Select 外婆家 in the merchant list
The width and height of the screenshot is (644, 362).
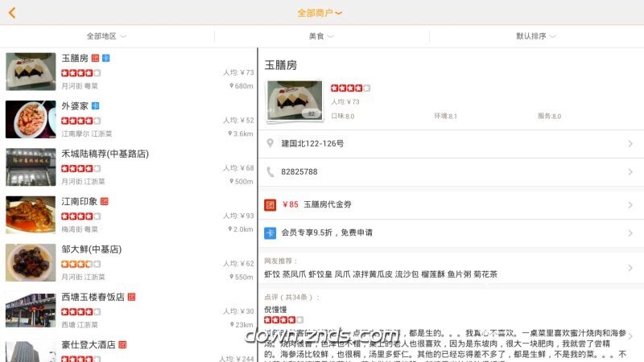point(129,119)
